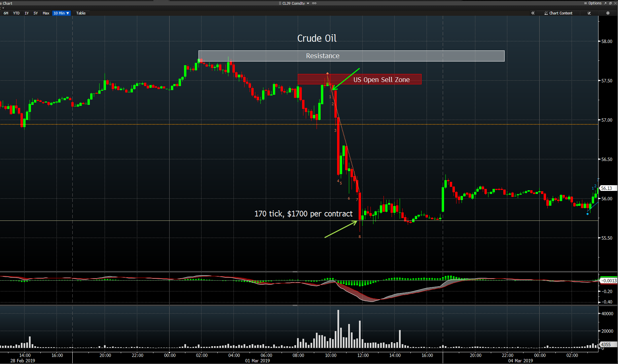Screen dimensions: 618x364
Task: Click the link icon beside CLJ9 Comdty
Action: click(314, 3)
